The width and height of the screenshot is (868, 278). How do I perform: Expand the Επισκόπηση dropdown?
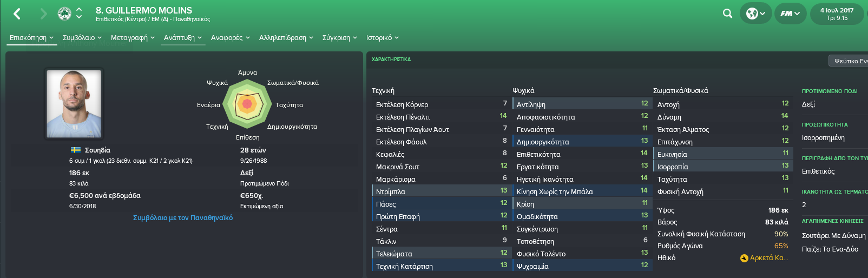click(31, 38)
